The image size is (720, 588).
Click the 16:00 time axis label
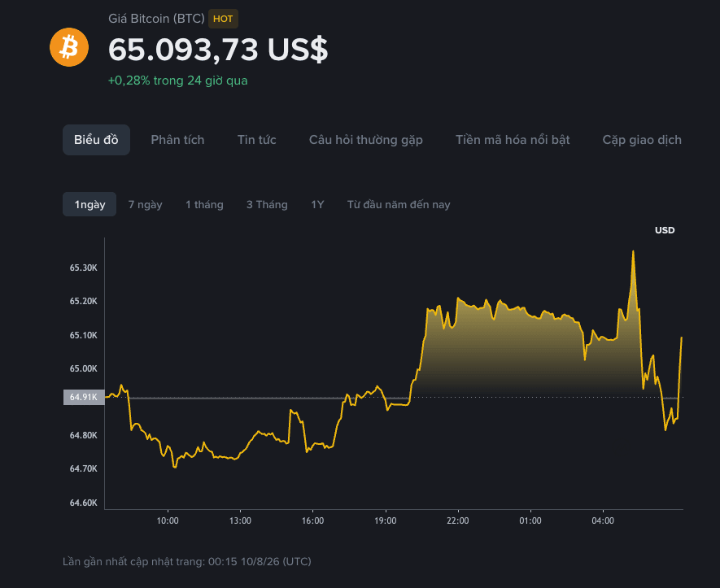pyautogui.click(x=312, y=520)
